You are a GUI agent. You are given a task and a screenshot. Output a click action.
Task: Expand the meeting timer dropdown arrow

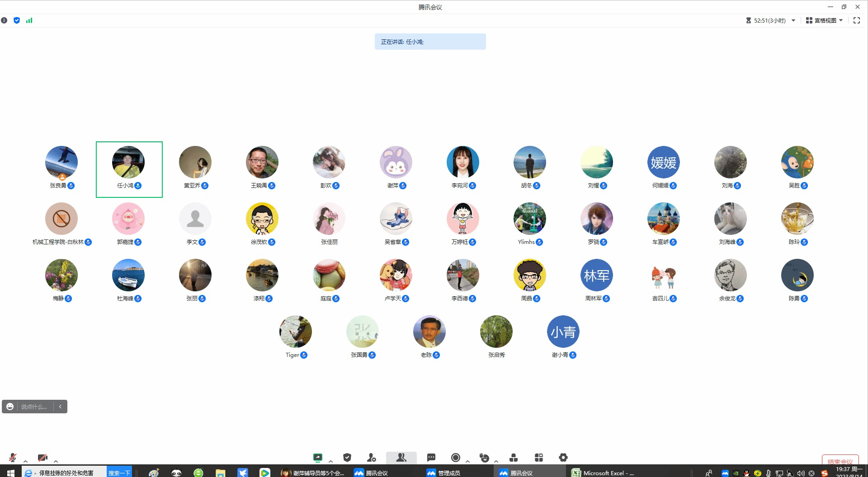(793, 20)
